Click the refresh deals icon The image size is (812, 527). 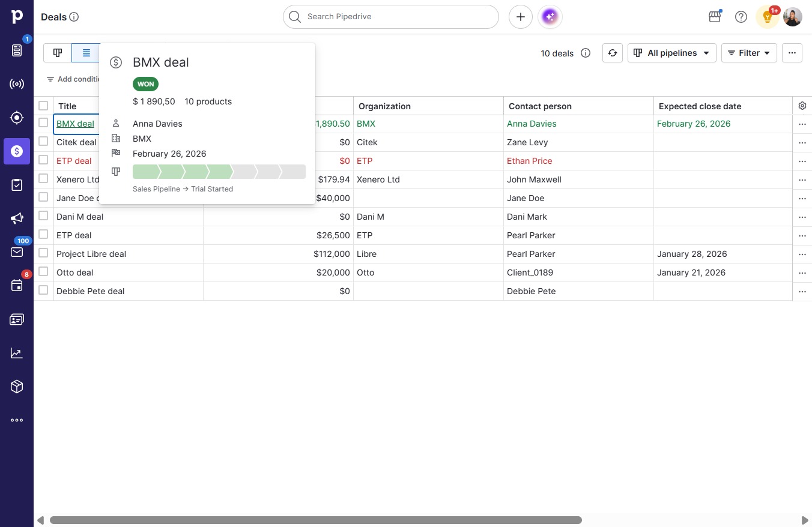click(613, 53)
